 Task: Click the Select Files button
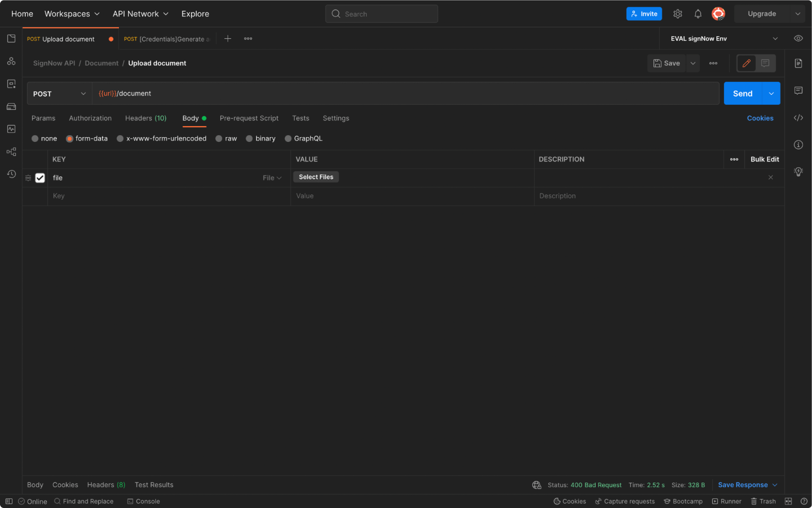316,177
